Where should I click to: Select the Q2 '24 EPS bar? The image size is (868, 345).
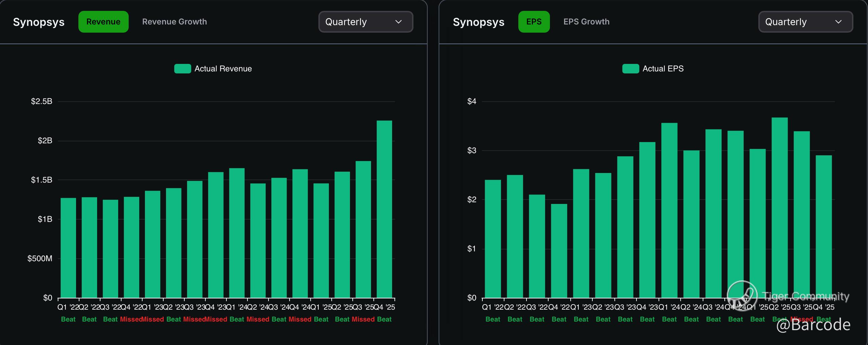click(x=691, y=224)
